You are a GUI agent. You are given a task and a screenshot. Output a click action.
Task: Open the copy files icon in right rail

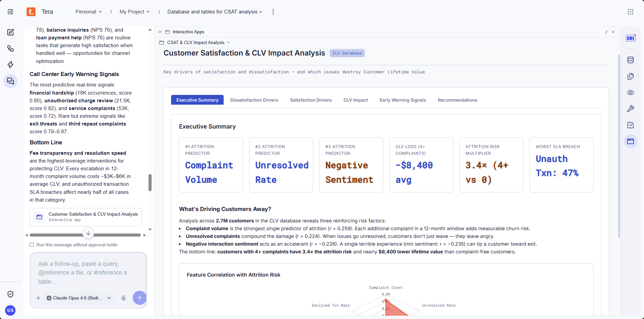point(631,76)
